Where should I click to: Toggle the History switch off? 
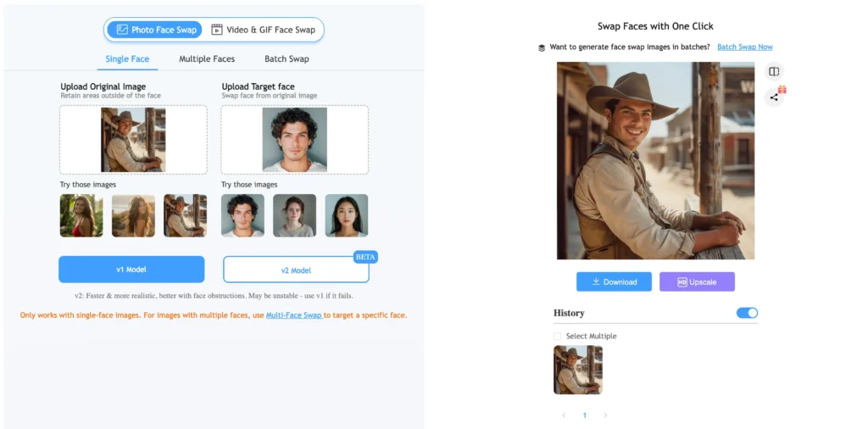(747, 313)
